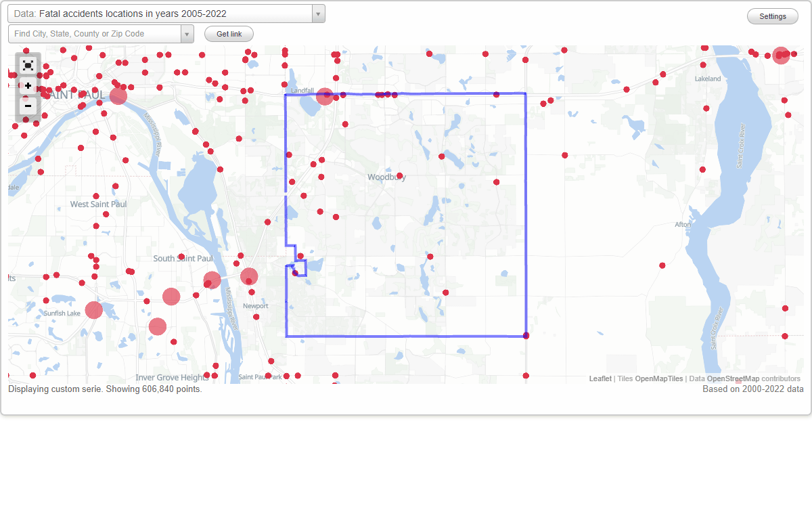Click the West Saint Paul map label

point(99,204)
